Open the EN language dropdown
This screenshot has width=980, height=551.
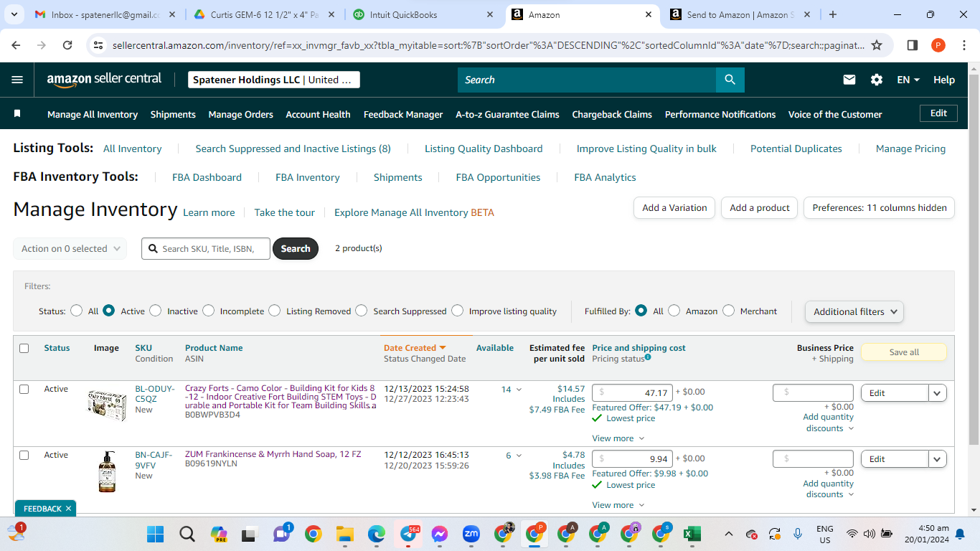click(x=908, y=80)
